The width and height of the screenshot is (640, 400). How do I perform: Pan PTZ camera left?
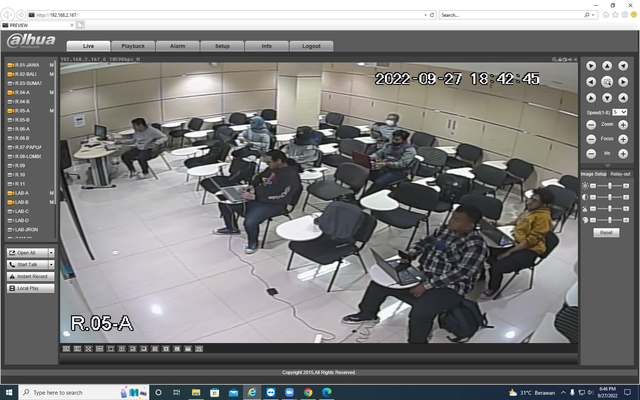click(x=591, y=82)
